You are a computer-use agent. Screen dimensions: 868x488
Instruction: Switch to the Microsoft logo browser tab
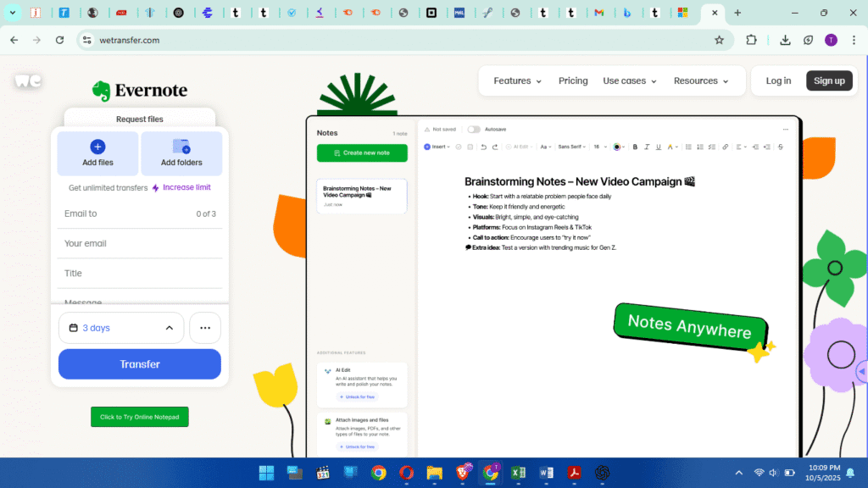(x=682, y=13)
